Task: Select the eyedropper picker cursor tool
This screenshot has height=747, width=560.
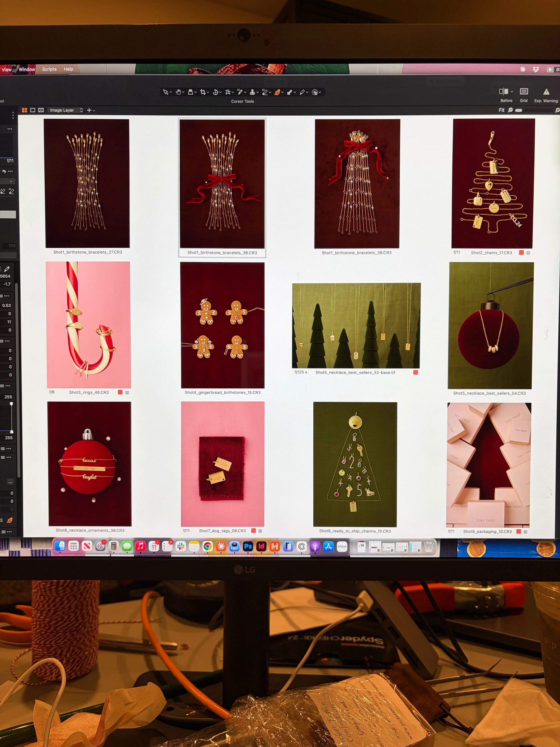Action: (x=302, y=92)
